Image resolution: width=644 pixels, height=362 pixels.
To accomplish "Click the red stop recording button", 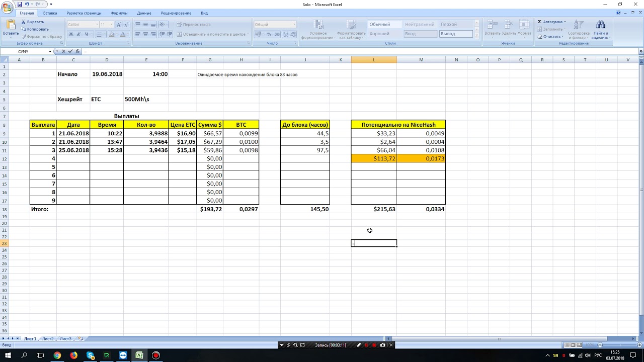I will tap(374, 345).
